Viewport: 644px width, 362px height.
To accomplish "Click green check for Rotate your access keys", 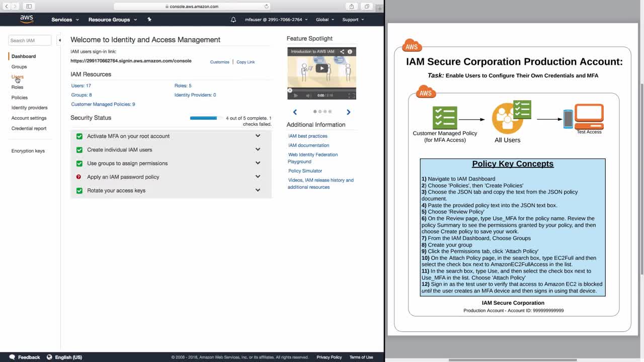I will pyautogui.click(x=79, y=191).
